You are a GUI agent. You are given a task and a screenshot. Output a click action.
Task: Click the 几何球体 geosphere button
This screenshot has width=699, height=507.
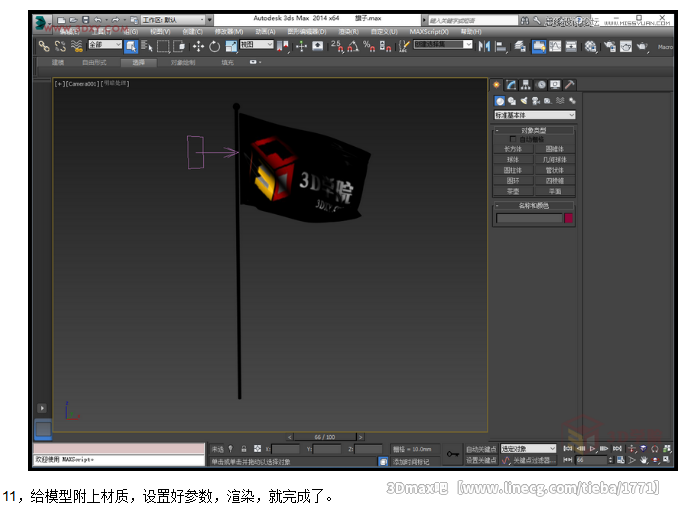[555, 159]
